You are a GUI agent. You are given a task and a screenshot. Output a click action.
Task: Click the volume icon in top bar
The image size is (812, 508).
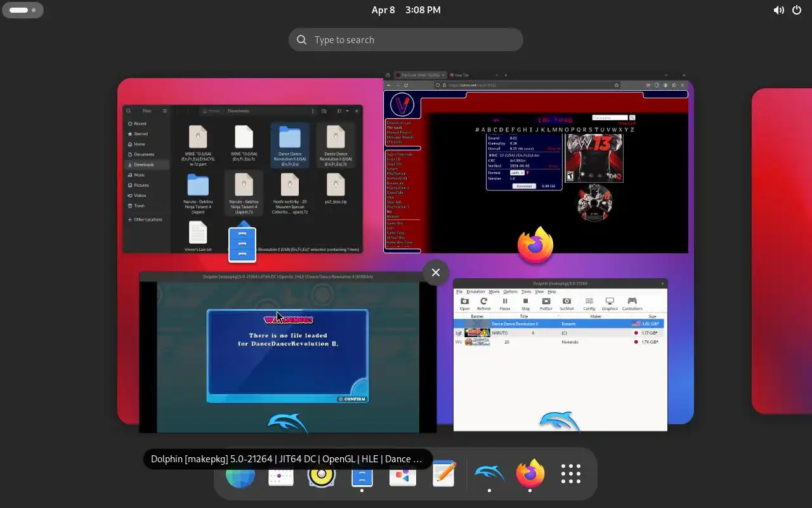(778, 10)
